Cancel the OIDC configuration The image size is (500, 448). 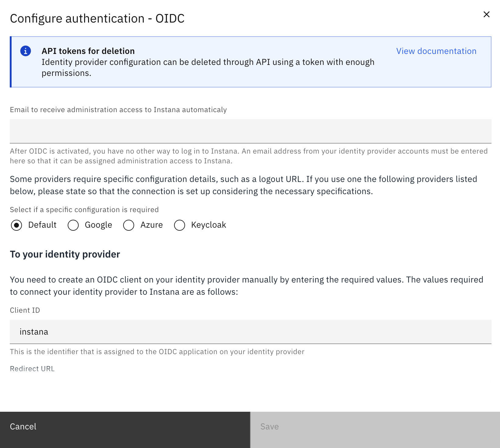125,430
